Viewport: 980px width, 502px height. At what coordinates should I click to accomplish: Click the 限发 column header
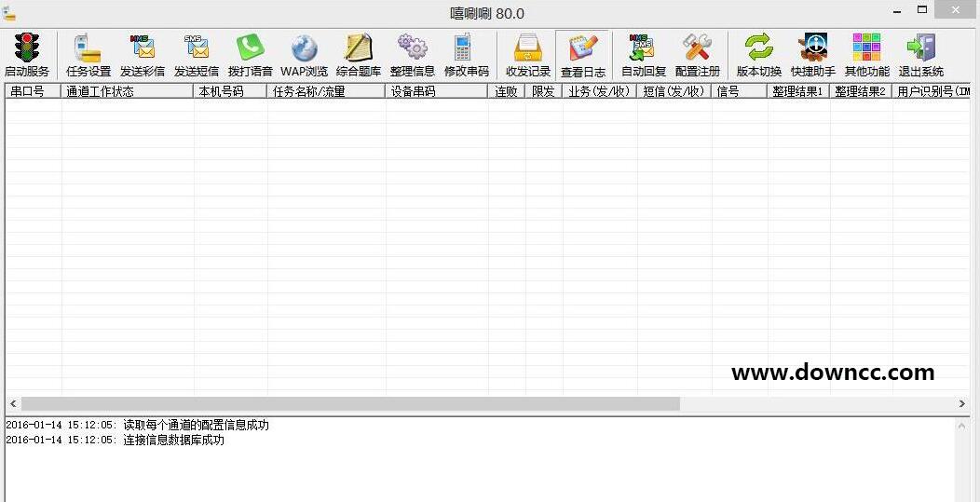click(x=544, y=91)
